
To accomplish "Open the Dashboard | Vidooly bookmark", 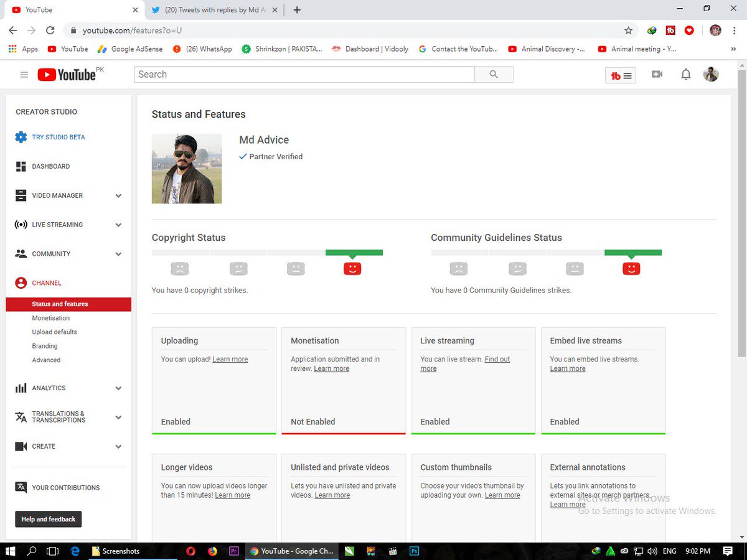I will 370,49.
